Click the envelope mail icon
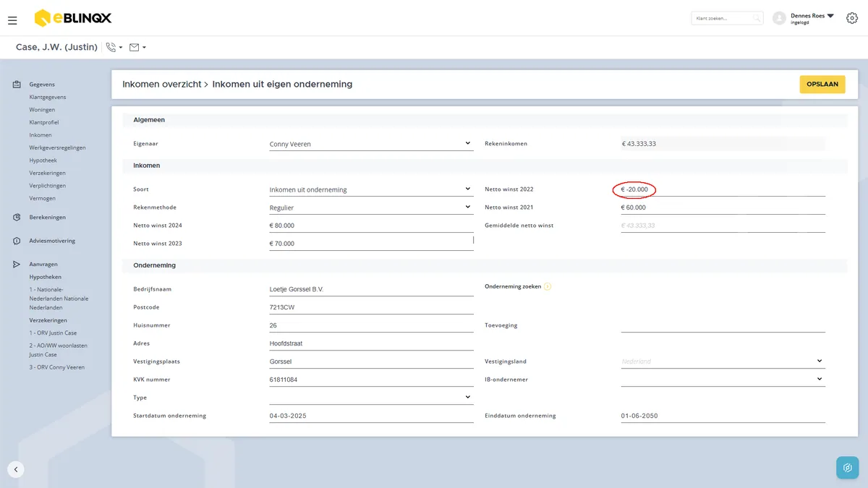This screenshot has width=868, height=488. 134,47
